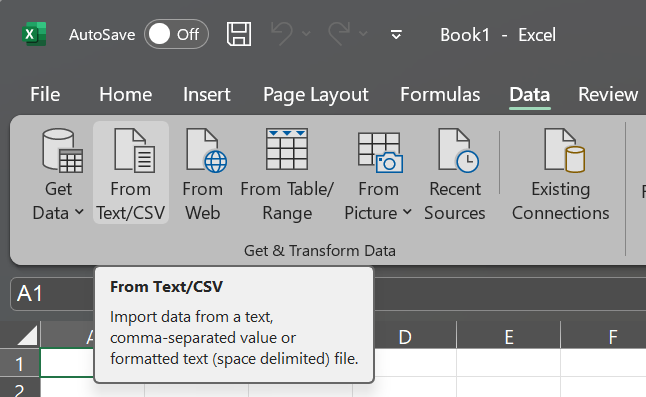This screenshot has height=397, width=646.
Task: Click the From Text/CSV document icon
Action: (x=134, y=150)
